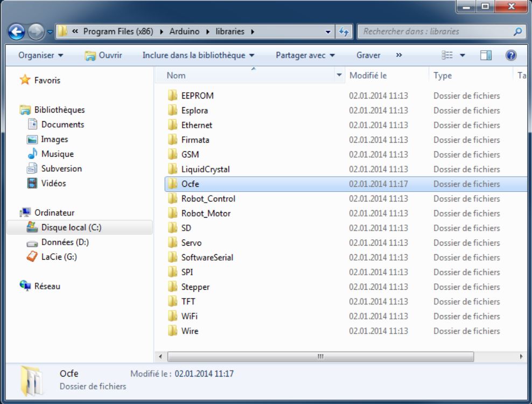Select 'LaCie (G:)' drive
Viewport: 532px width, 404px height.
(59, 257)
